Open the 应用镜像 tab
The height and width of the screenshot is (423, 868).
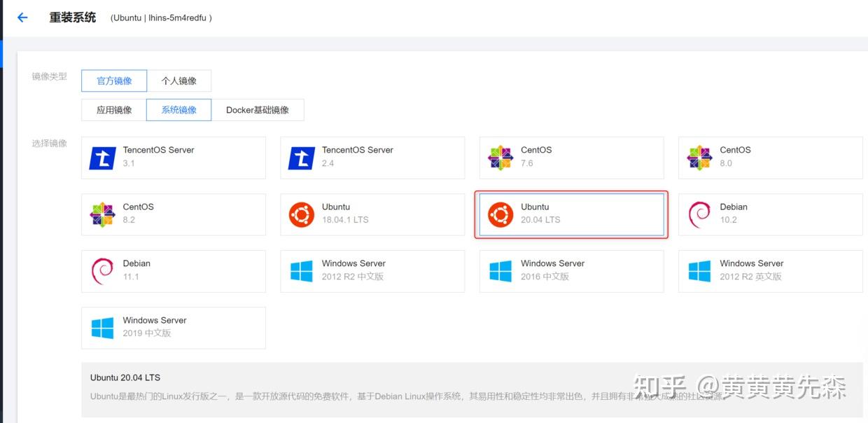114,110
